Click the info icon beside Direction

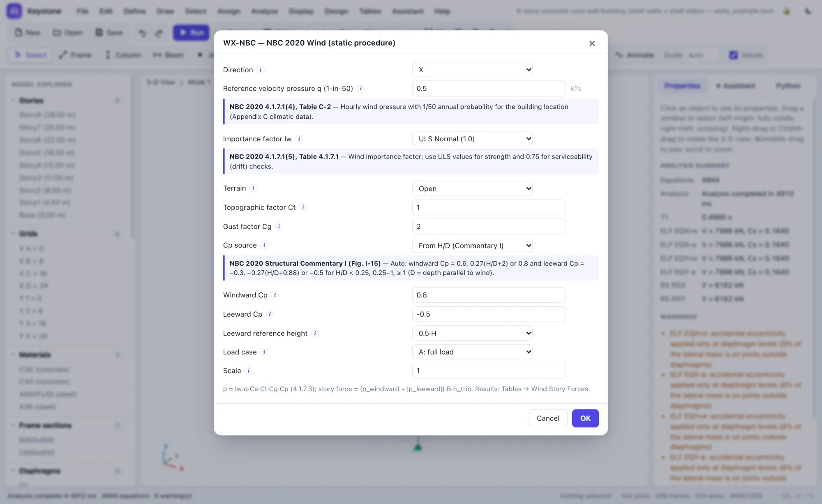(x=260, y=70)
